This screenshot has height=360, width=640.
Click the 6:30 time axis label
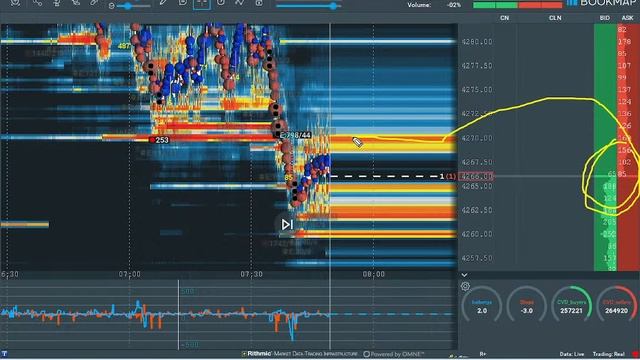[x=10, y=274]
